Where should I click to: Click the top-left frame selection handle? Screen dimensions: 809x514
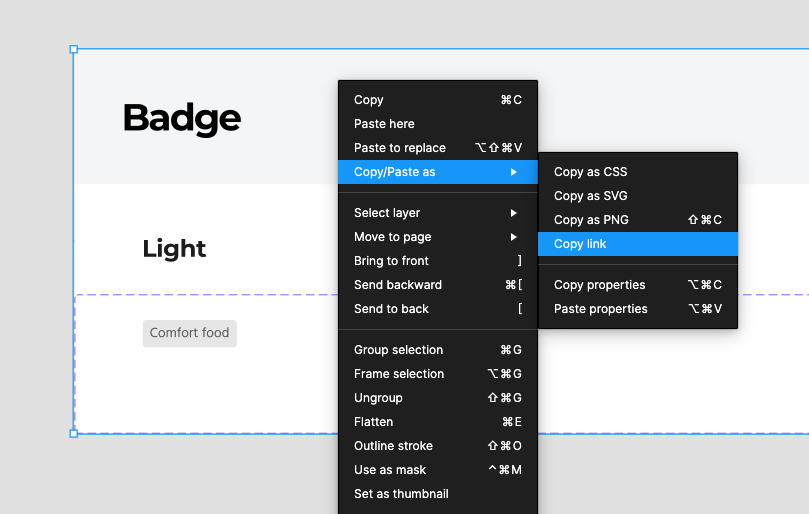tap(74, 50)
